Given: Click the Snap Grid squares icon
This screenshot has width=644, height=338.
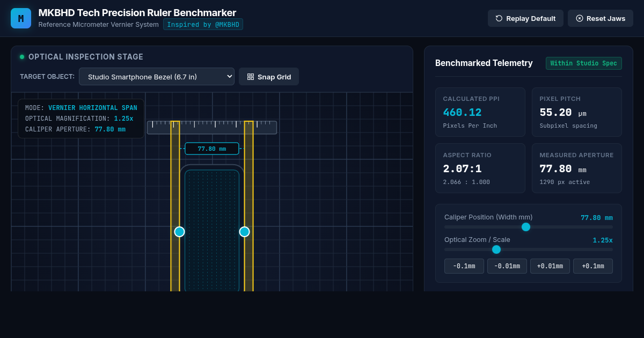Looking at the screenshot, I should coord(251,77).
